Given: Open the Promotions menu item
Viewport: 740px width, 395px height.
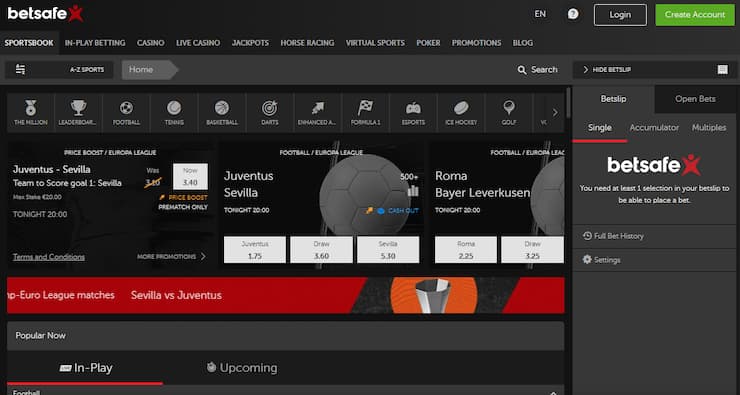Looking at the screenshot, I should [476, 43].
